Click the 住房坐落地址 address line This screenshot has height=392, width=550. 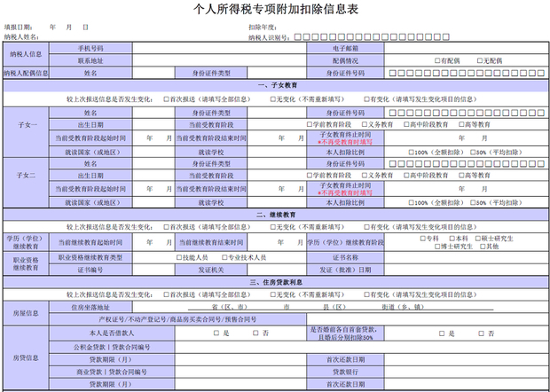[x=341, y=307]
